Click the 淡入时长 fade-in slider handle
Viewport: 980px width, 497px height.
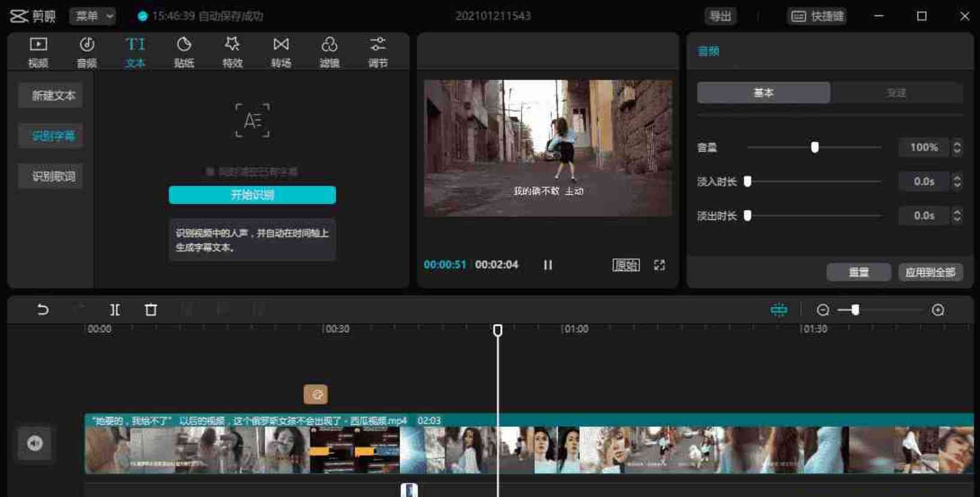click(748, 181)
